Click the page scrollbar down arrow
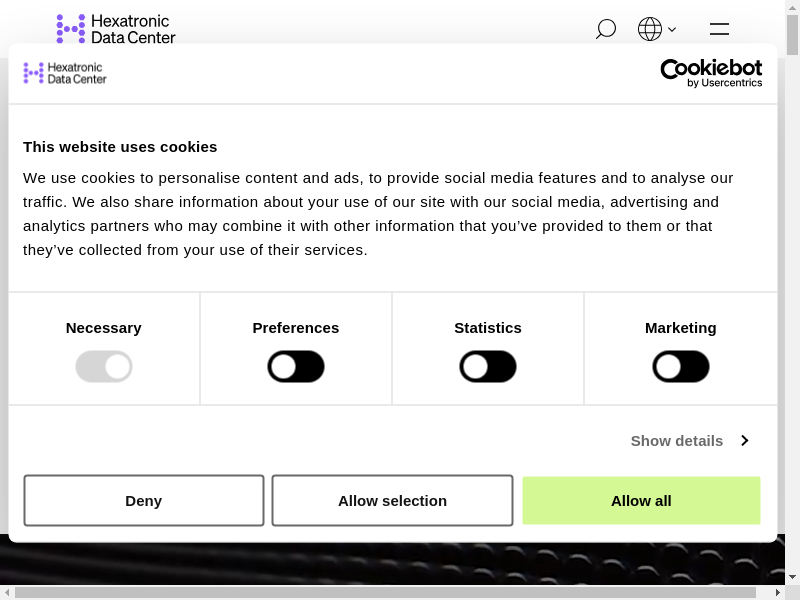Viewport: 800px width, 600px height. 792,577
